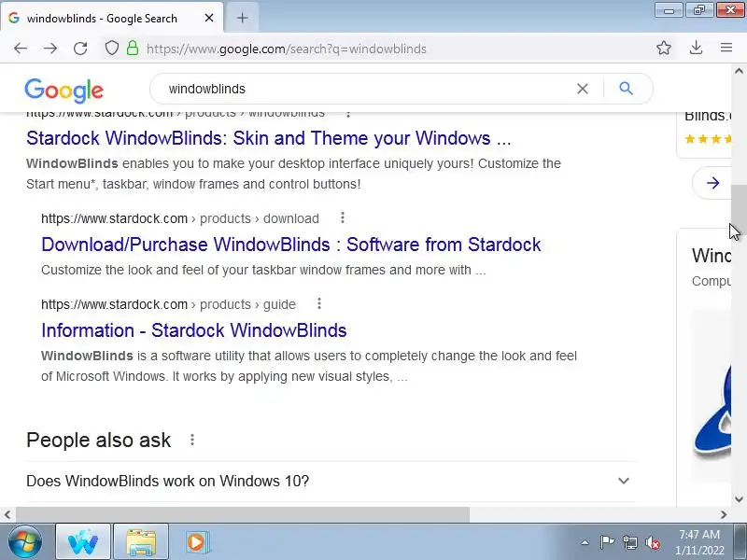
Task: Click the stardock.com › products › download URL text
Action: [180, 218]
